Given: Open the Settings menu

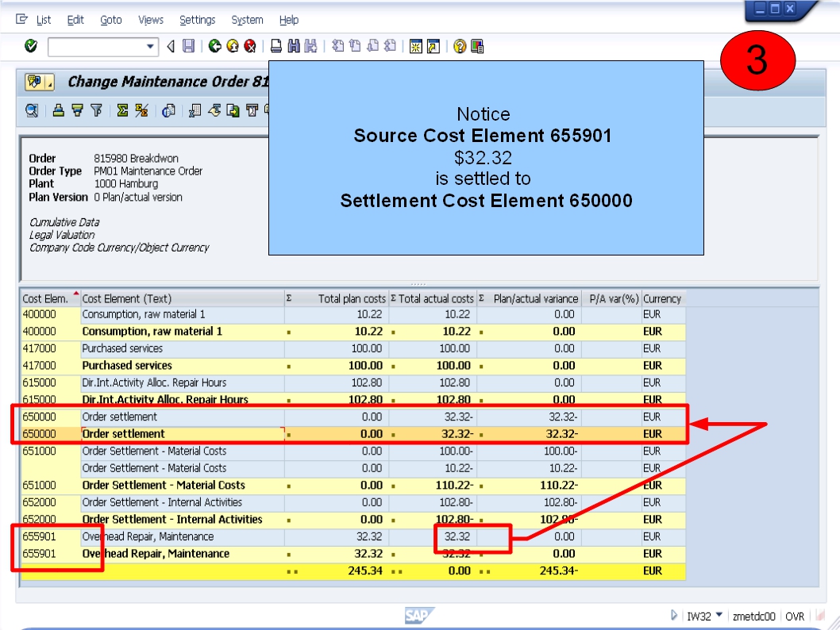Looking at the screenshot, I should 197,21.
